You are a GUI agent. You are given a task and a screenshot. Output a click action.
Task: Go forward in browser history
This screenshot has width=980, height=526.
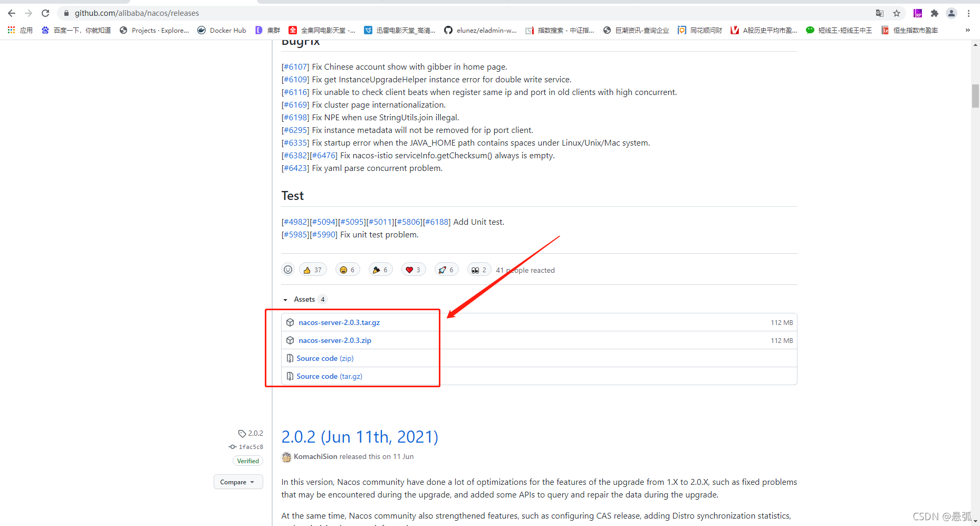coord(28,13)
